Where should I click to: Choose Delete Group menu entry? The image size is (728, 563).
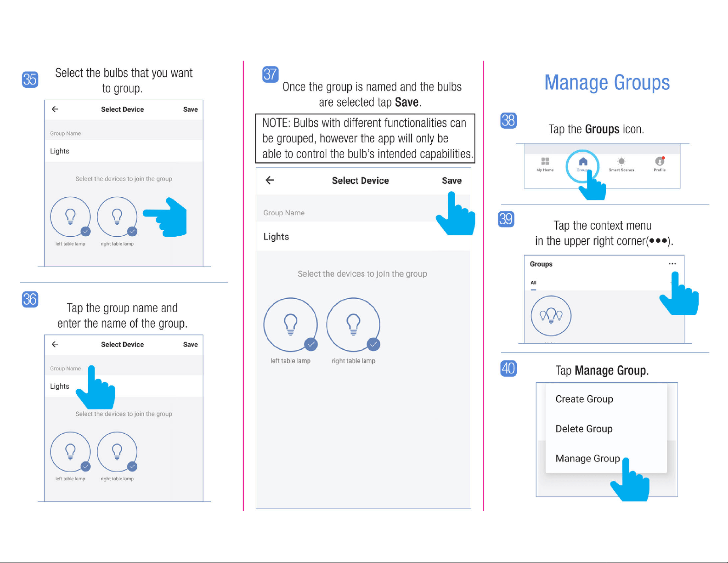(584, 429)
